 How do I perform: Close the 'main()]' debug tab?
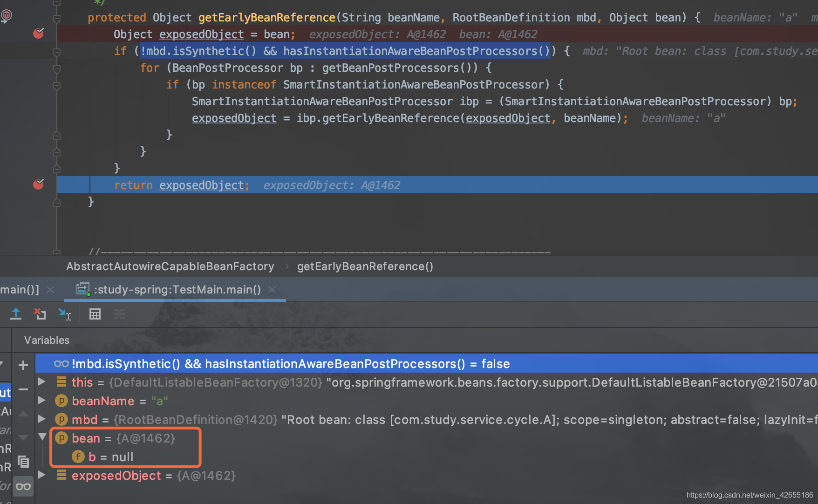click(50, 290)
